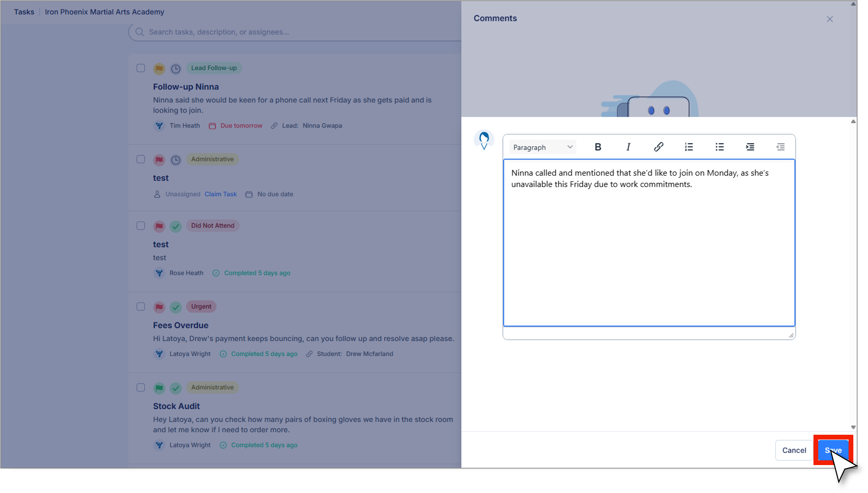Increase indent in the comment editor
868x493 pixels.
750,147
